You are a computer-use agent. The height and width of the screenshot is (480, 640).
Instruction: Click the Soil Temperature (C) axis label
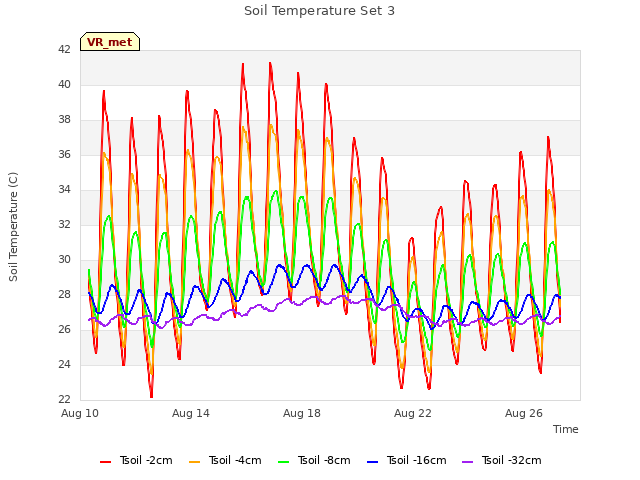[13, 227]
